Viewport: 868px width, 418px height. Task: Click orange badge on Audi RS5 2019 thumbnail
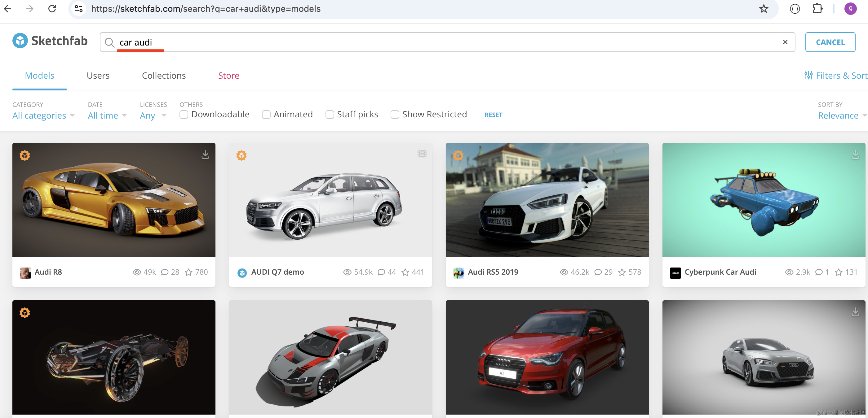tap(458, 155)
